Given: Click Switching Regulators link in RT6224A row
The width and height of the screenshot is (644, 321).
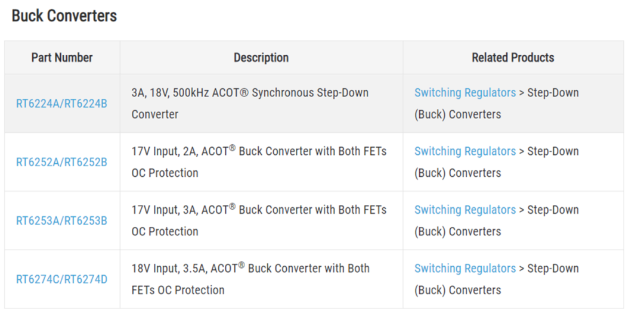Looking at the screenshot, I should point(465,93).
